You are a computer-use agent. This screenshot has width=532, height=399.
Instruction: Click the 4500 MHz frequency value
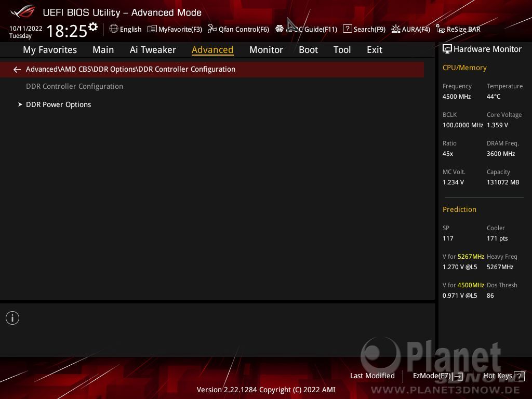click(x=457, y=96)
